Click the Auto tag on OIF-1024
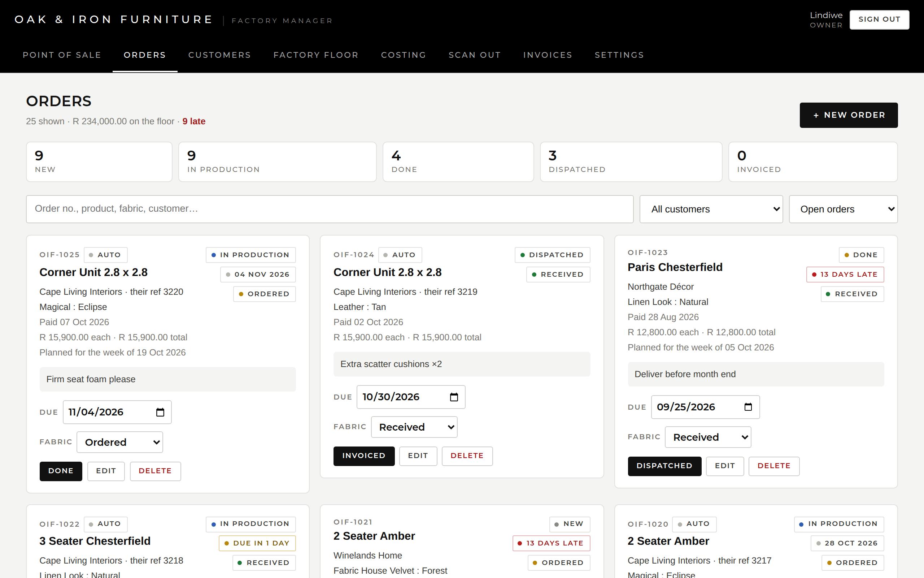924x578 pixels. (400, 255)
